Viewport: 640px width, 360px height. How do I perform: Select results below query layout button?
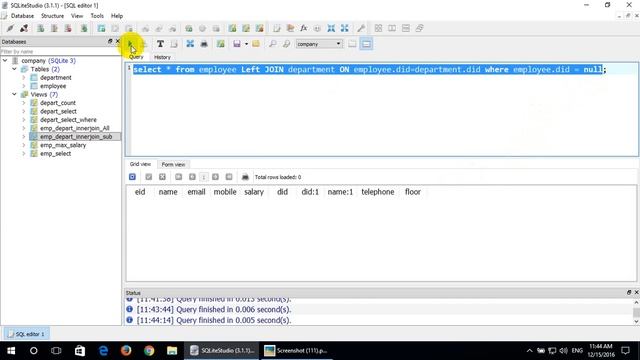coord(367,44)
